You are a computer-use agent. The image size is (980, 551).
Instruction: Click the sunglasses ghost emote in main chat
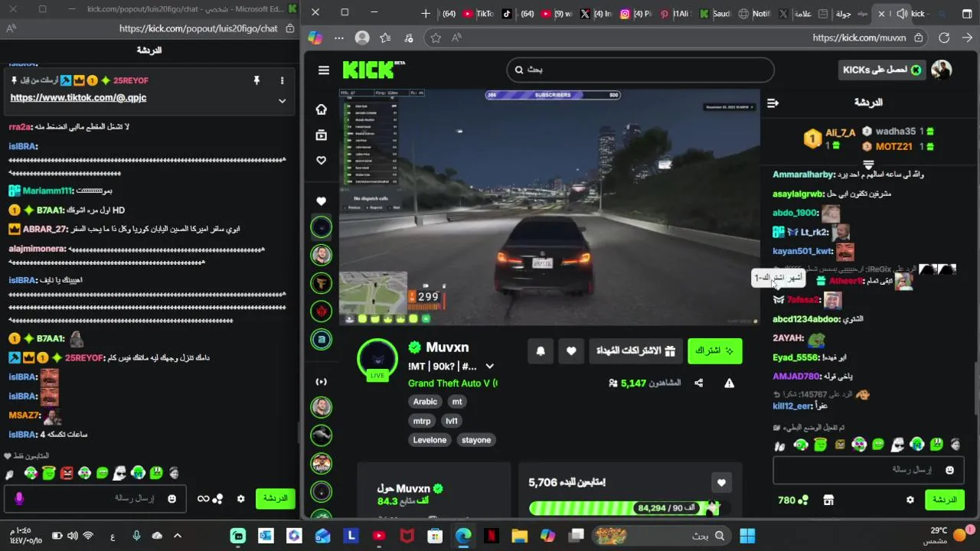899,445
